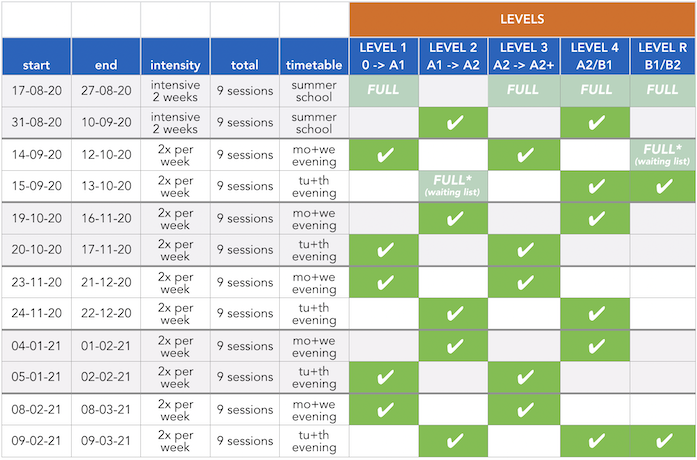Click Level R FULL* waiting list for 14-09-20

663,155
